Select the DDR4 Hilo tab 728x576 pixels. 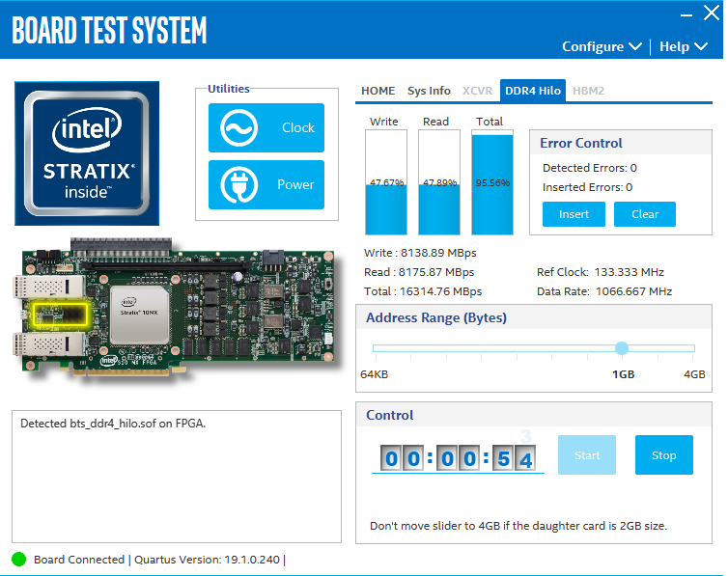click(x=533, y=91)
